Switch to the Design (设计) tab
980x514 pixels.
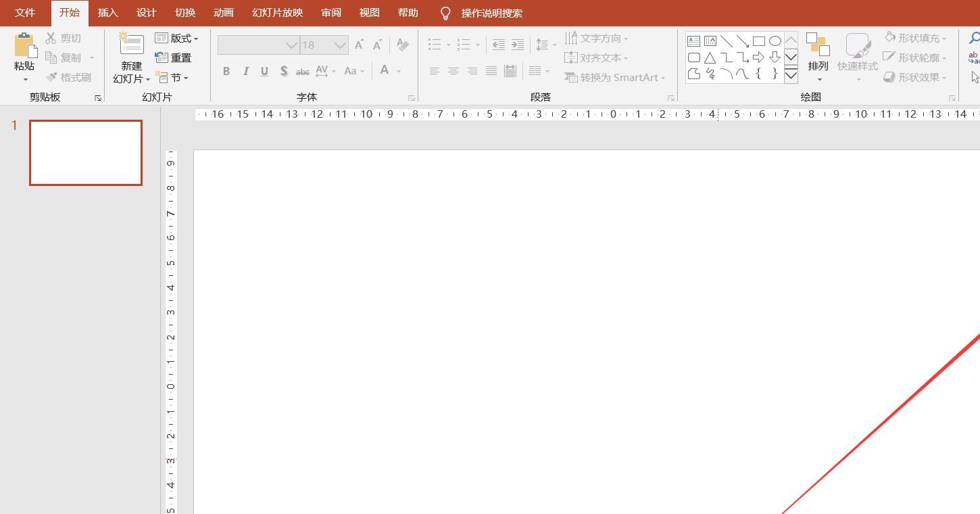[146, 13]
